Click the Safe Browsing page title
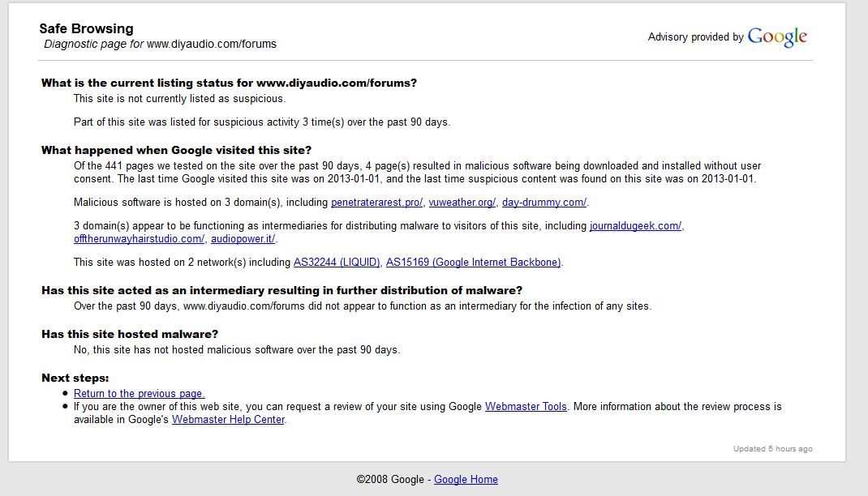Viewport: 868px width, 496px height. click(86, 28)
